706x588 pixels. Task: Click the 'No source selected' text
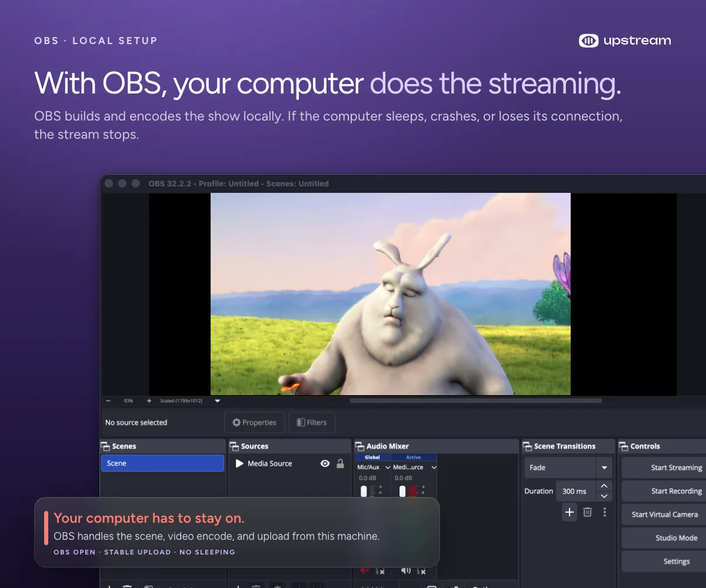pyautogui.click(x=136, y=422)
